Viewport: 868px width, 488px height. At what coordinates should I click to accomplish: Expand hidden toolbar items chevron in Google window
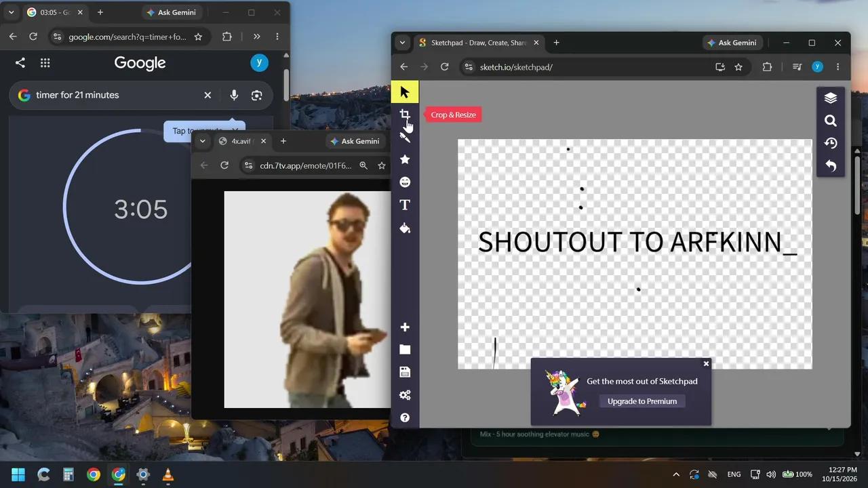point(256,37)
